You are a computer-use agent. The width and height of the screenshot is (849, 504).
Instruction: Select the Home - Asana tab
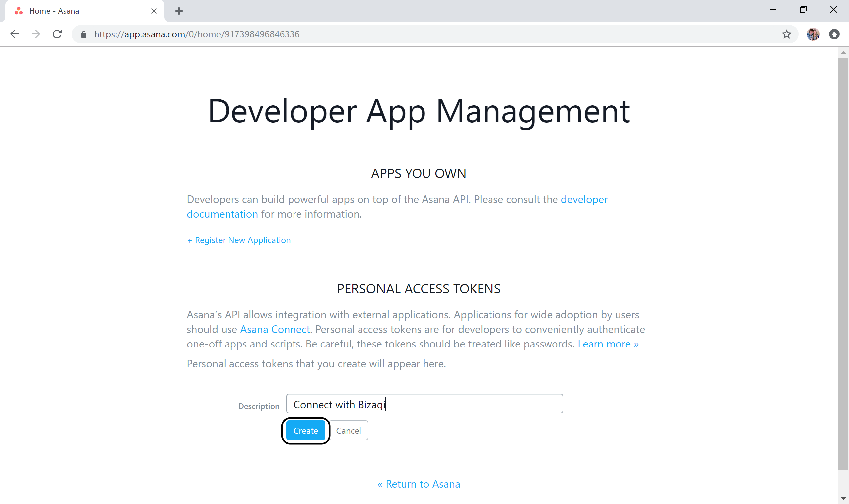point(85,11)
